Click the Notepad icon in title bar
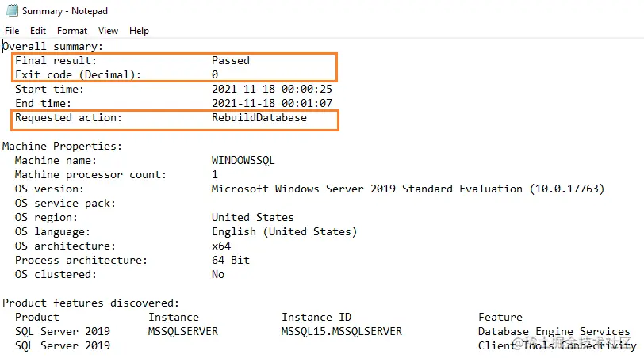This screenshot has height=362, width=644. point(12,10)
